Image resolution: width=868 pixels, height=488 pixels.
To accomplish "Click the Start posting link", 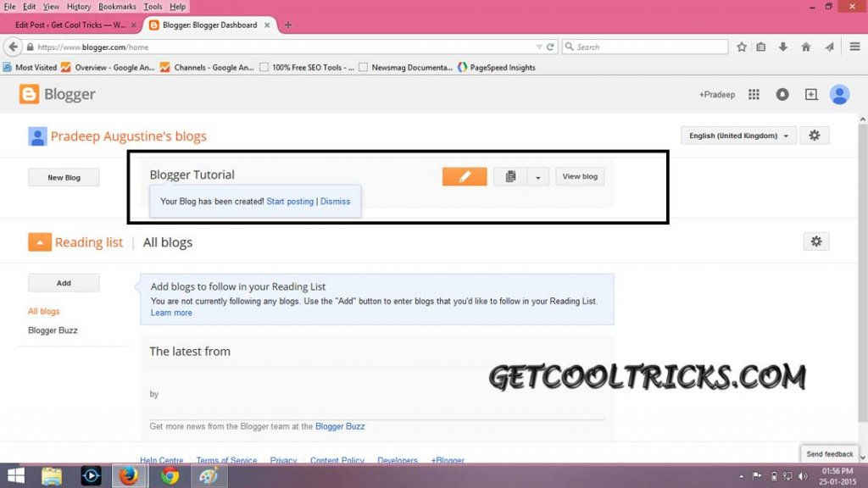I will point(290,202).
